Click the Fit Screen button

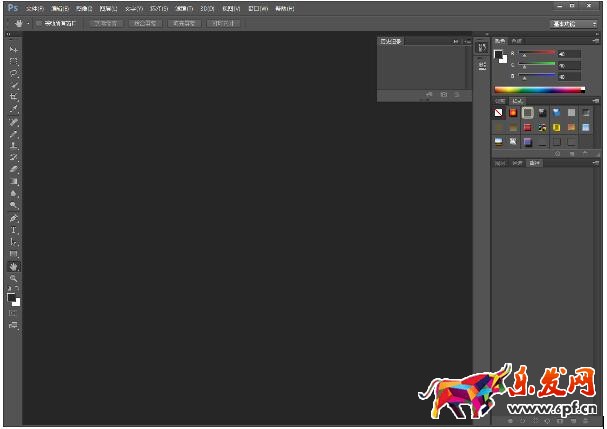click(151, 22)
